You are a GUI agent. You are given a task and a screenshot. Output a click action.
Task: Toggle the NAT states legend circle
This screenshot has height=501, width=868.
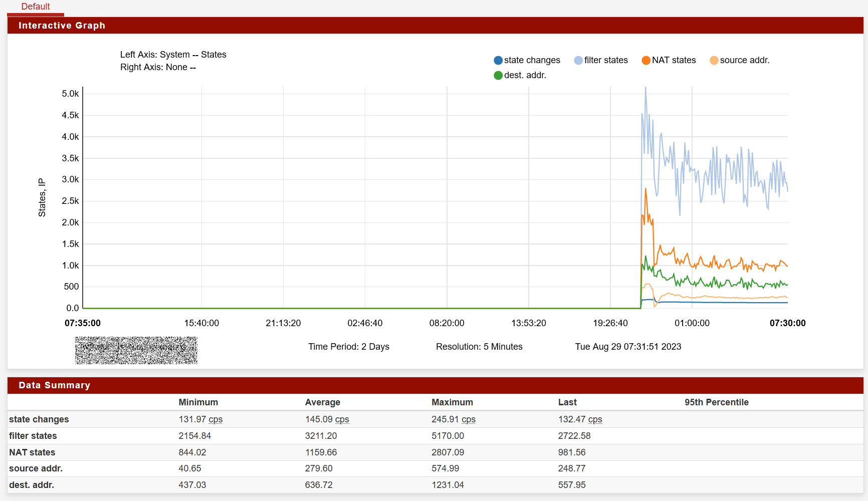[x=646, y=60]
